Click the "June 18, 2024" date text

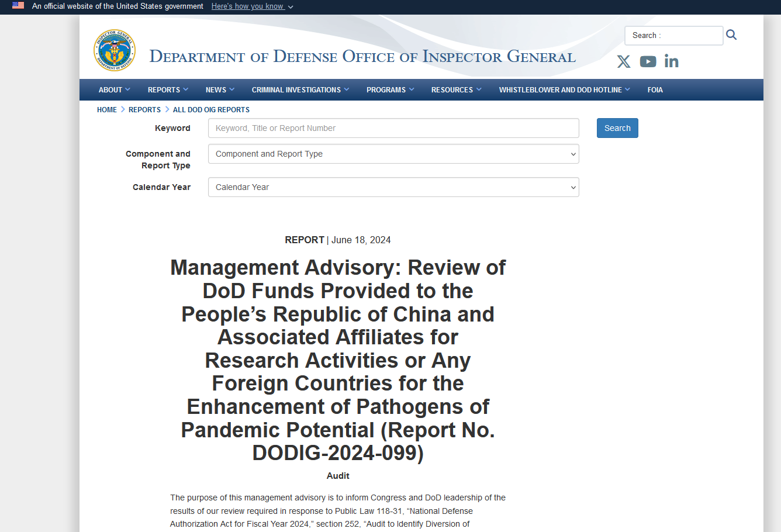pyautogui.click(x=361, y=240)
